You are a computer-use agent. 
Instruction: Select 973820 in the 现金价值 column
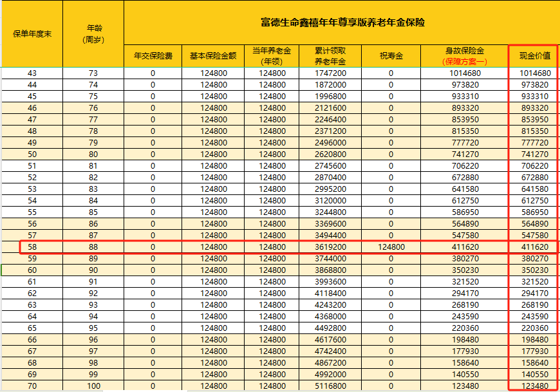pos(534,85)
